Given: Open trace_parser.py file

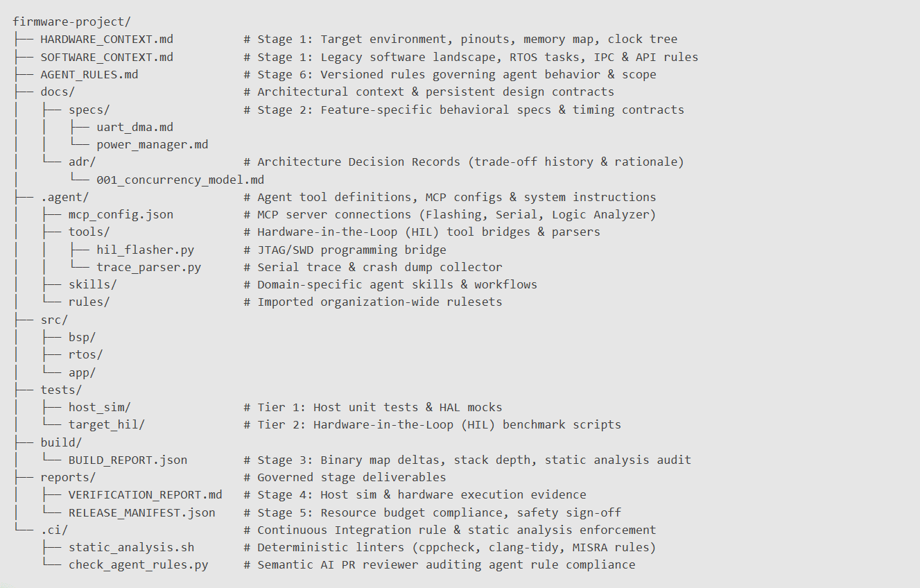Looking at the screenshot, I should (x=148, y=267).
